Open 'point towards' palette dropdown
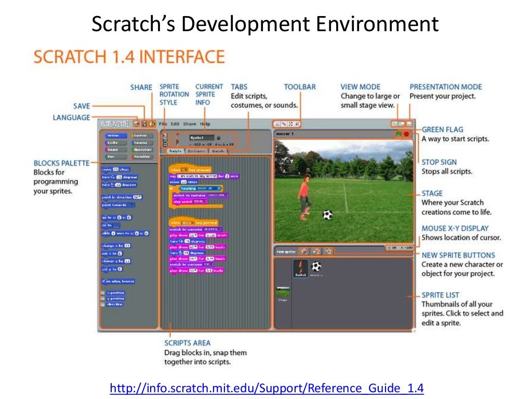The width and height of the screenshot is (532, 399). pyautogui.click(x=131, y=205)
